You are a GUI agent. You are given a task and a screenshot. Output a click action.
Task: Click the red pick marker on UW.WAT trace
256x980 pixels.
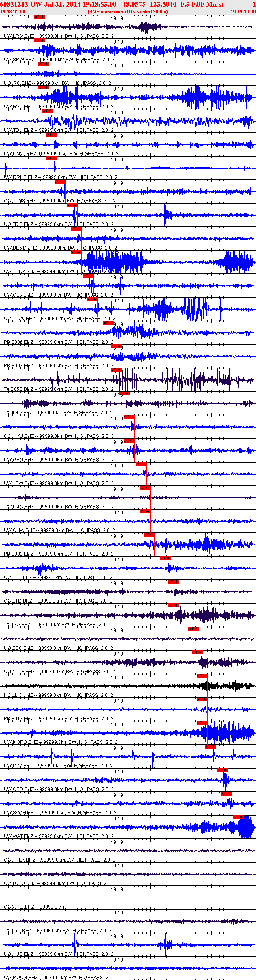[x=239, y=817]
